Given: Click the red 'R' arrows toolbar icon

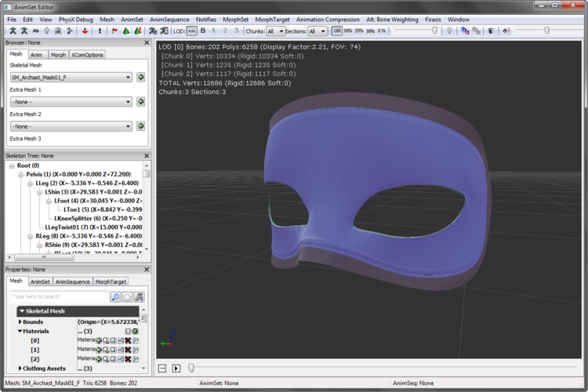Looking at the screenshot, I should click(x=506, y=31).
